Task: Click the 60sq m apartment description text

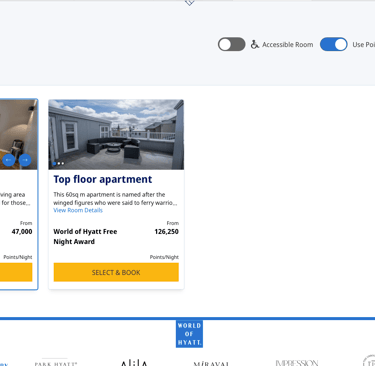Action: tap(115, 199)
